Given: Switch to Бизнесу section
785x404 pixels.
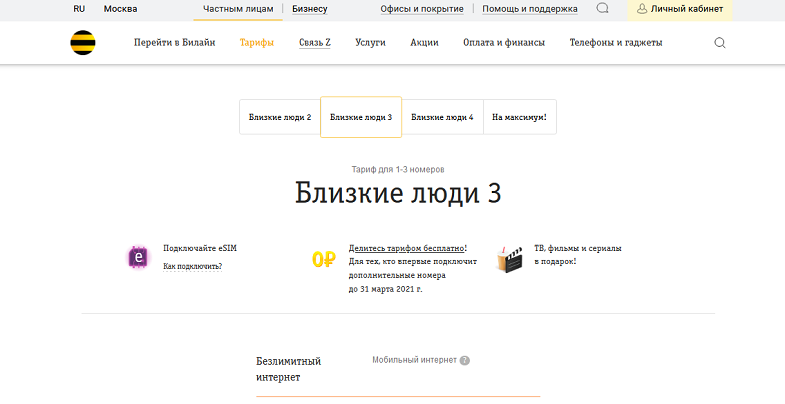Looking at the screenshot, I should pyautogui.click(x=309, y=9).
